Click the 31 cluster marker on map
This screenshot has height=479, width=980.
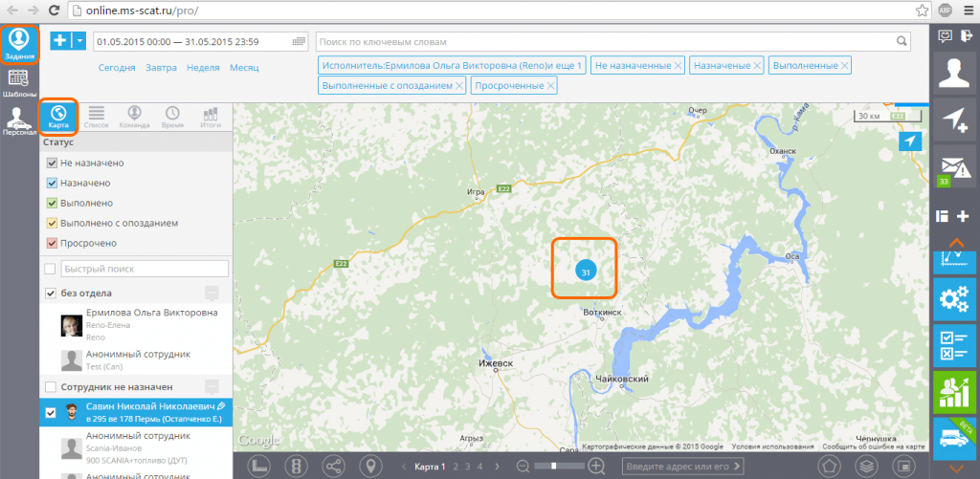point(586,271)
